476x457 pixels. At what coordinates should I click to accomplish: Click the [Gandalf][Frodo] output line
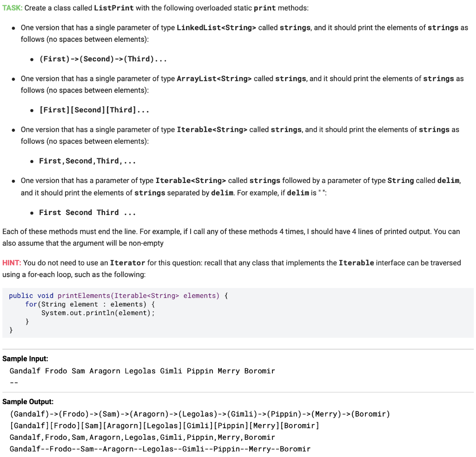click(x=165, y=425)
